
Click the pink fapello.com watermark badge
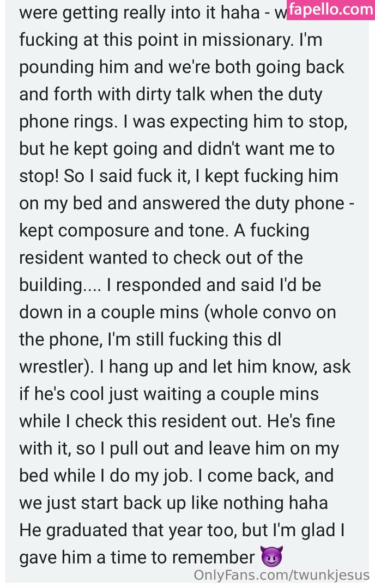pos(331,10)
